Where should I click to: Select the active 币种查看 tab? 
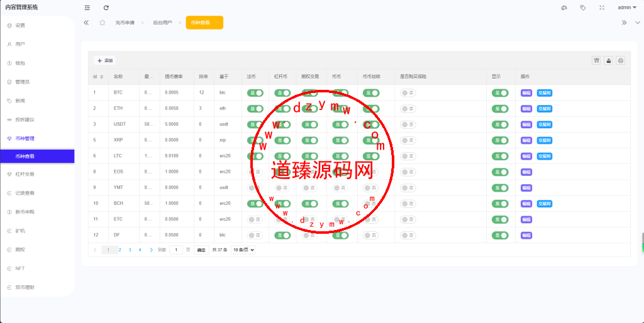tap(204, 23)
